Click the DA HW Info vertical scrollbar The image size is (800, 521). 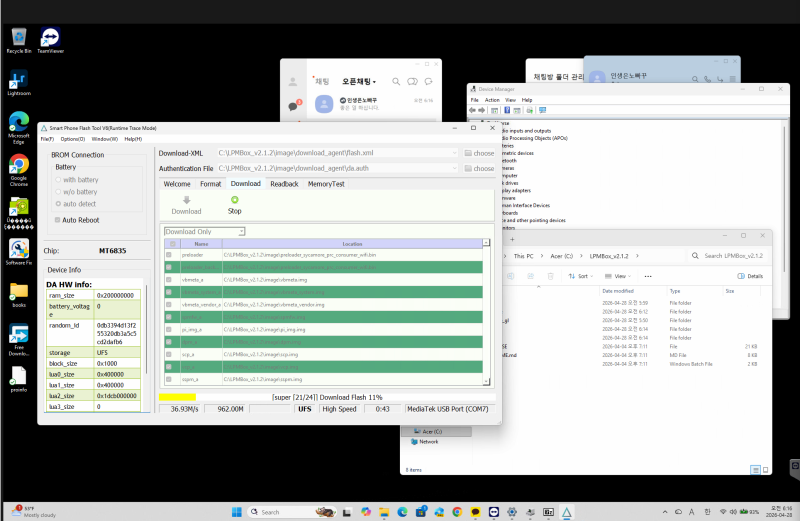pos(147,329)
